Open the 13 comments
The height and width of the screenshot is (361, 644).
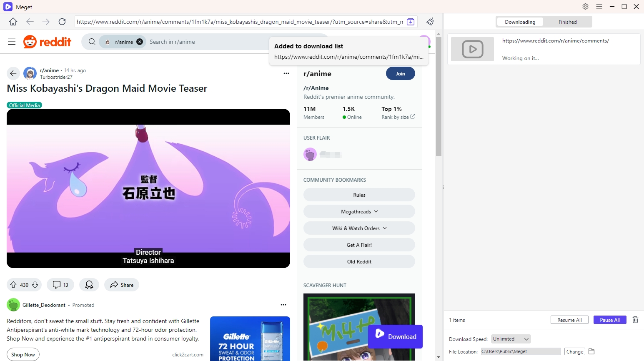[x=60, y=285]
